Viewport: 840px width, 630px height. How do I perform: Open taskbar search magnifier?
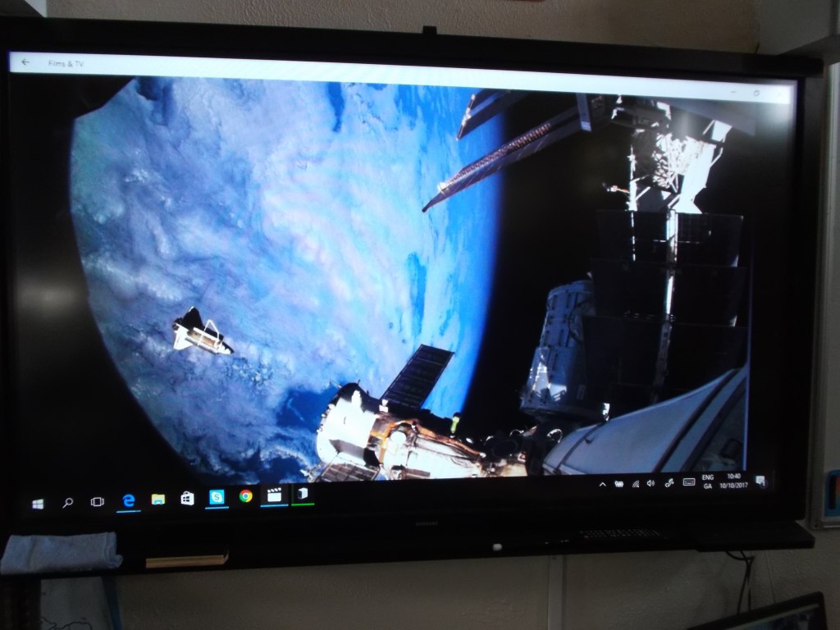[67, 502]
